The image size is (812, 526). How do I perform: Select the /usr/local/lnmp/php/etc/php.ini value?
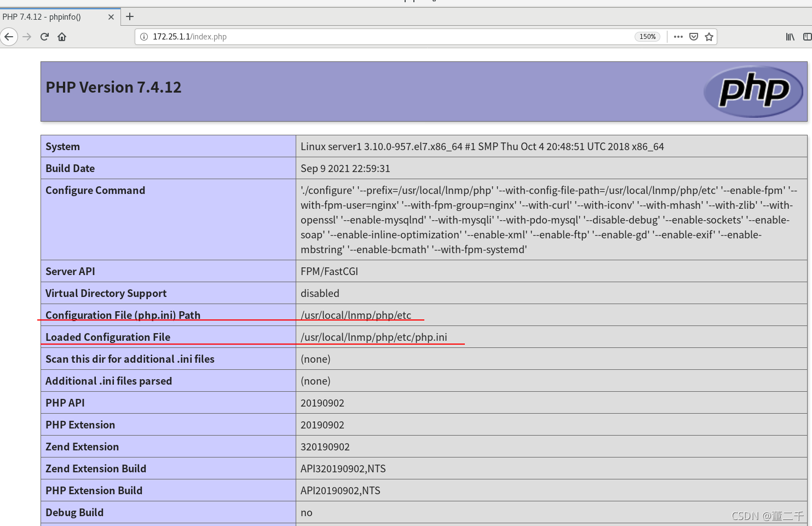click(x=374, y=337)
